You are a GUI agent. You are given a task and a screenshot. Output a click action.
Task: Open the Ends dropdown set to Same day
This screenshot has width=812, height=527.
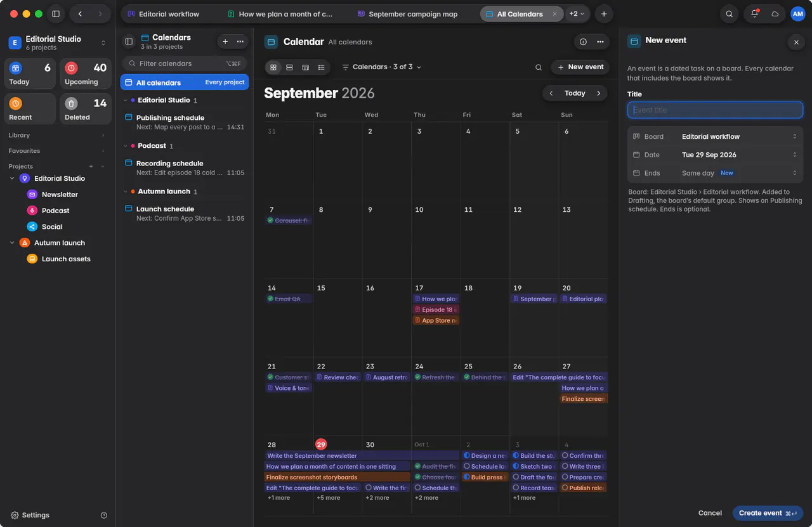715,173
